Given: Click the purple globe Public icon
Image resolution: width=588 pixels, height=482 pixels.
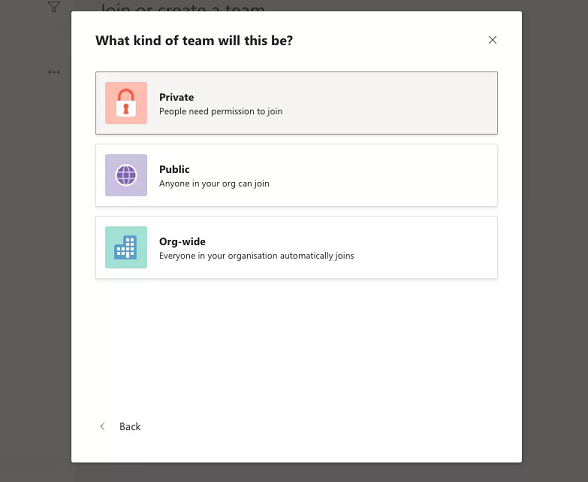Looking at the screenshot, I should pyautogui.click(x=126, y=175).
